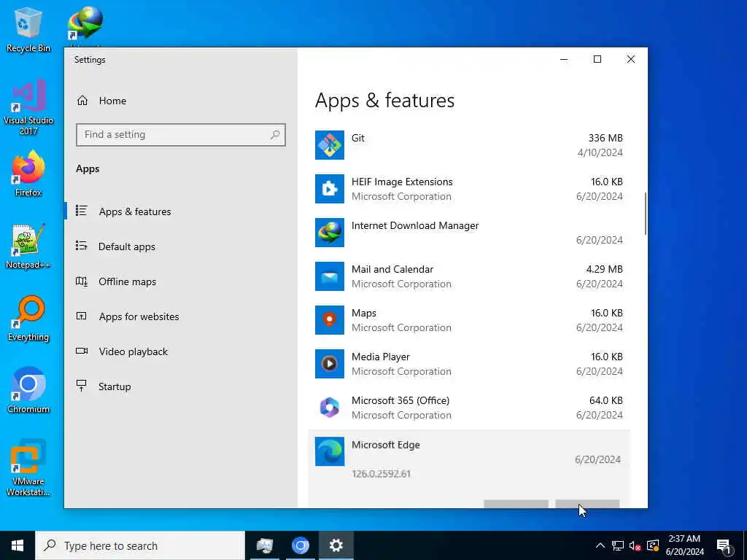Open the Windows Start menu
The height and width of the screenshot is (560, 747).
click(18, 545)
